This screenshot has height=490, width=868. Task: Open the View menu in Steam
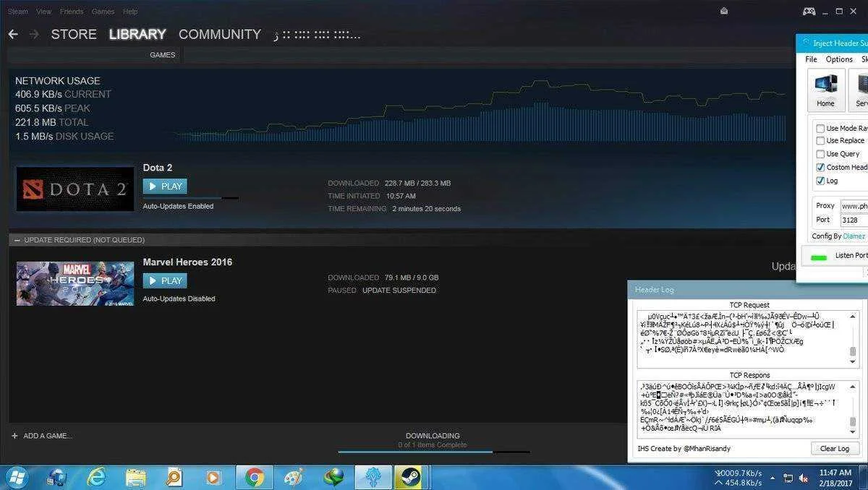tap(44, 12)
